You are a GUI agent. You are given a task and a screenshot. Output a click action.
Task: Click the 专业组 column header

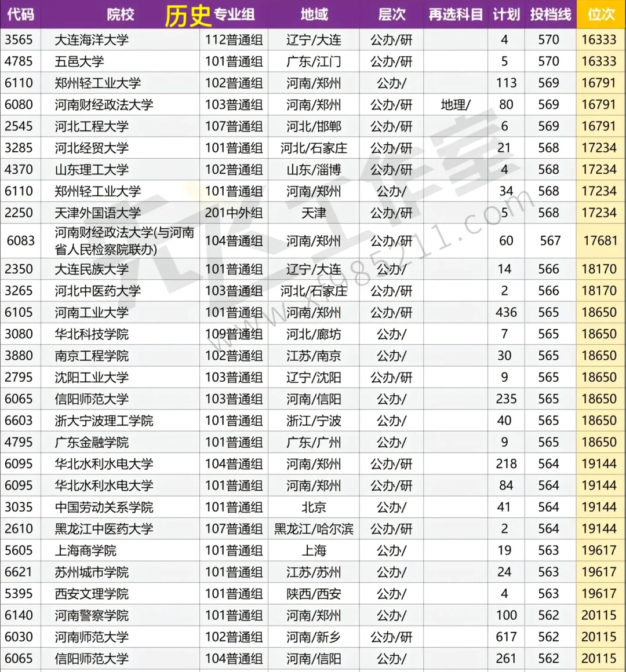coord(235,14)
